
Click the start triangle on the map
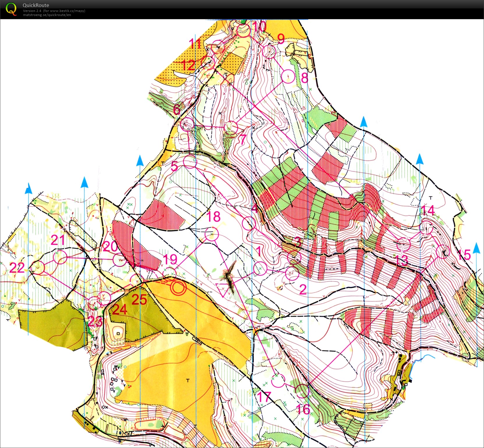tap(223, 289)
